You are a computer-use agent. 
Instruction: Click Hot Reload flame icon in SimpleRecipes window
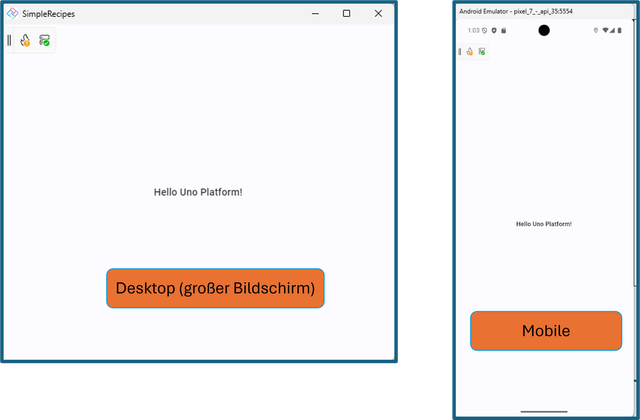[25, 40]
